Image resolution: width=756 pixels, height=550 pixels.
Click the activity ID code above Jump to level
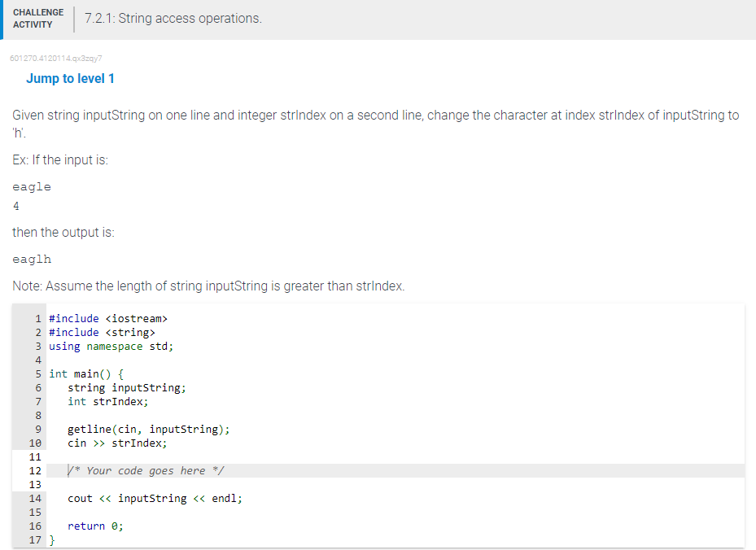[x=55, y=58]
